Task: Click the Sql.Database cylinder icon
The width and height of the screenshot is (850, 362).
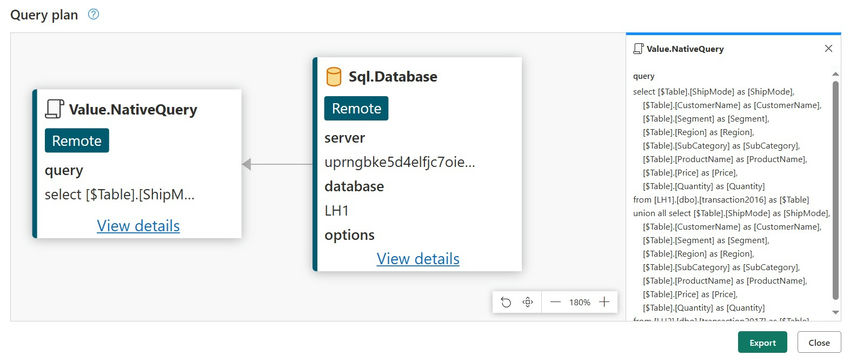Action: (x=333, y=77)
